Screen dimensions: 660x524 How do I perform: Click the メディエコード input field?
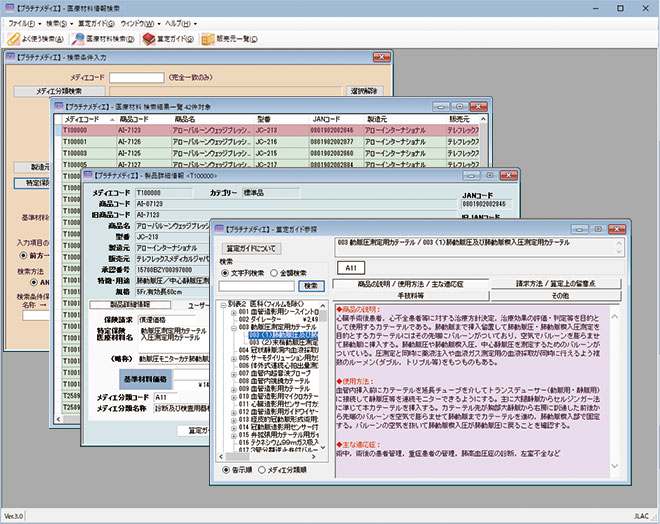pos(136,77)
